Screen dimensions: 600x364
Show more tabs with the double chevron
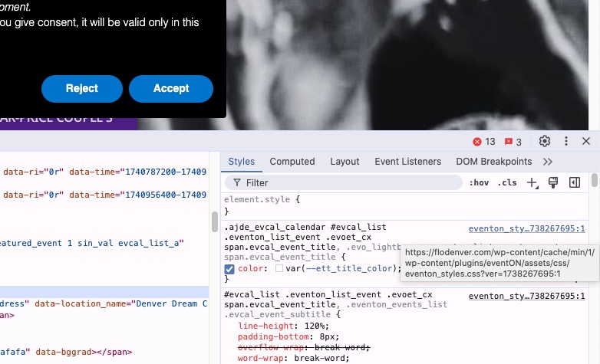[x=548, y=162]
